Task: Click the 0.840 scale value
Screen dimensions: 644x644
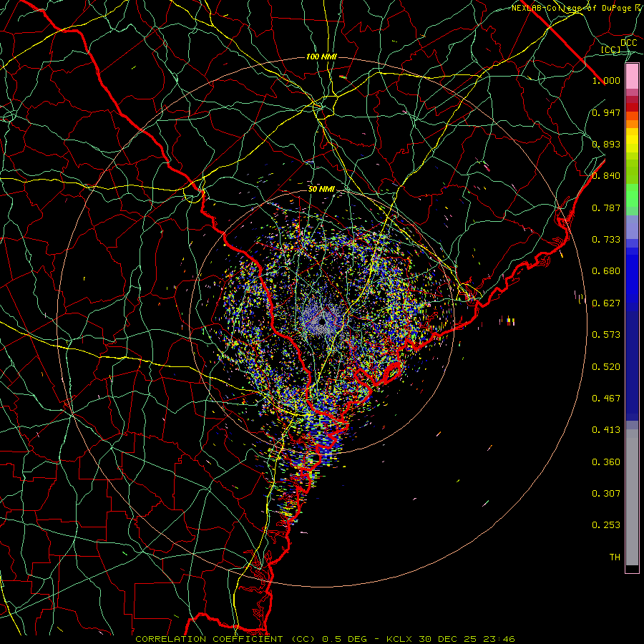Action: (606, 176)
